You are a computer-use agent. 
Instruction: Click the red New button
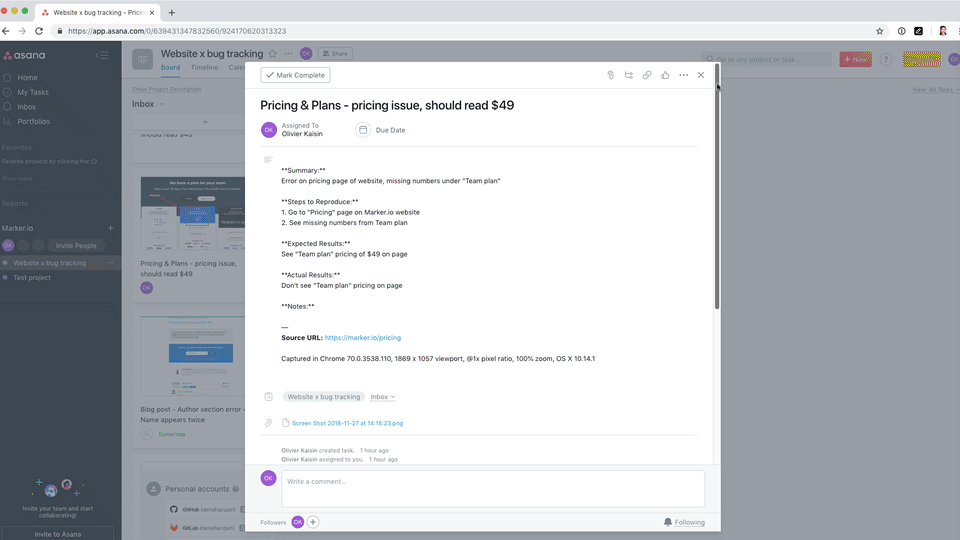[855, 59]
